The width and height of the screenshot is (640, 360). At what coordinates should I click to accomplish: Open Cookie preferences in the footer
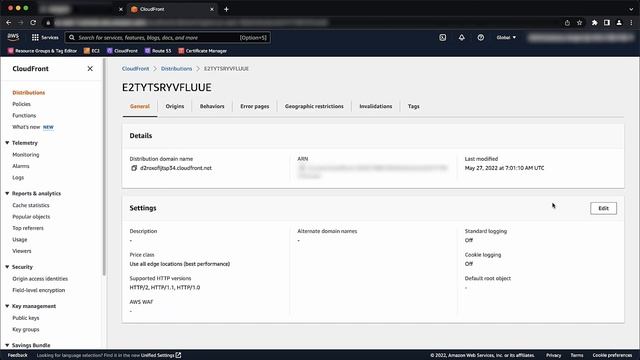612,355
